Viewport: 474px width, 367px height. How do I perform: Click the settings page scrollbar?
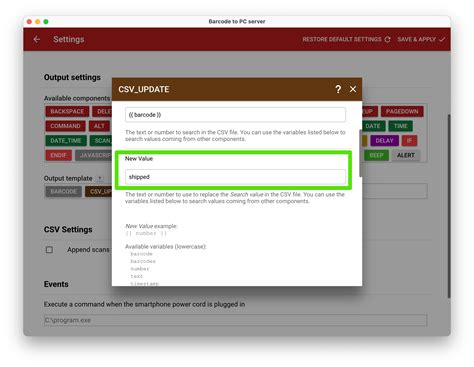tap(449, 206)
